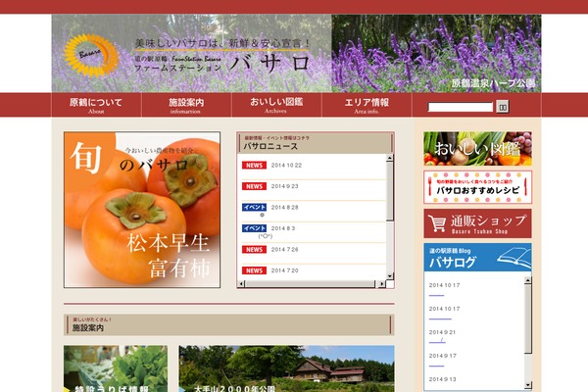Click the Basaro sunflower logo
The image size is (588, 392).
(91, 56)
